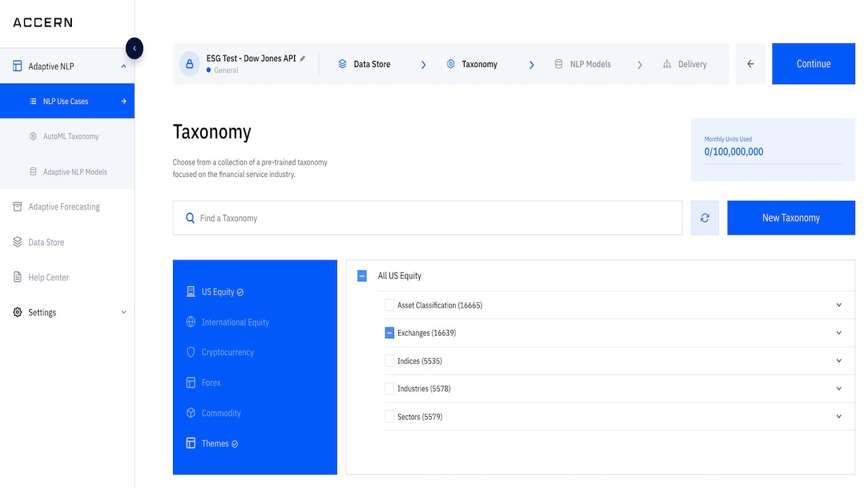Click the General label under ESG Test
The height and width of the screenshot is (488, 868).
click(226, 70)
